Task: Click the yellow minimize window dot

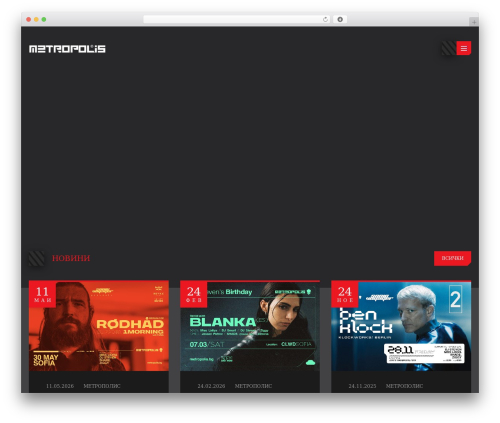Action: click(x=36, y=20)
